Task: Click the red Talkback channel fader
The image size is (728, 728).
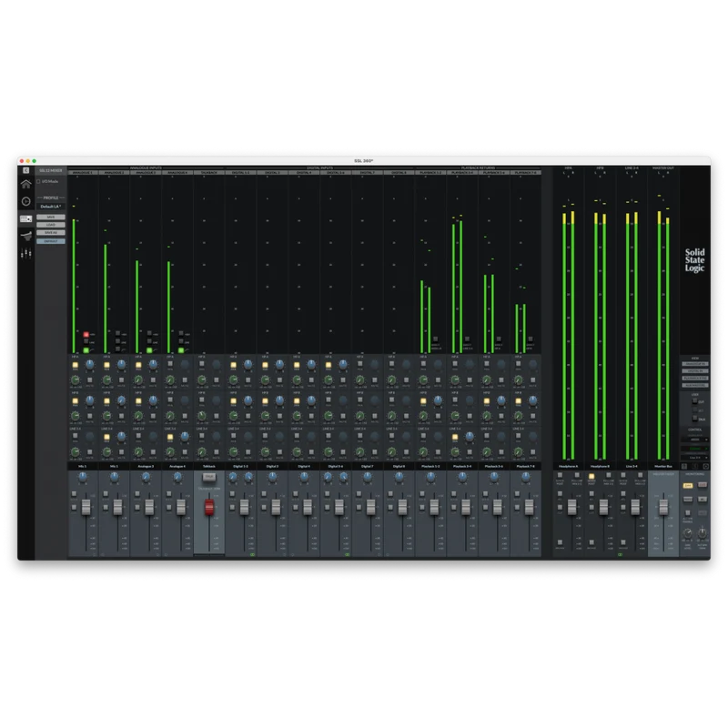Action: [x=209, y=508]
